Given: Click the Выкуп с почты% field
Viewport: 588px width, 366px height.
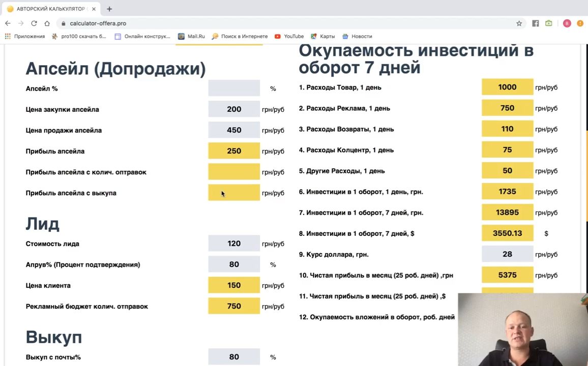Looking at the screenshot, I should pyautogui.click(x=234, y=357).
